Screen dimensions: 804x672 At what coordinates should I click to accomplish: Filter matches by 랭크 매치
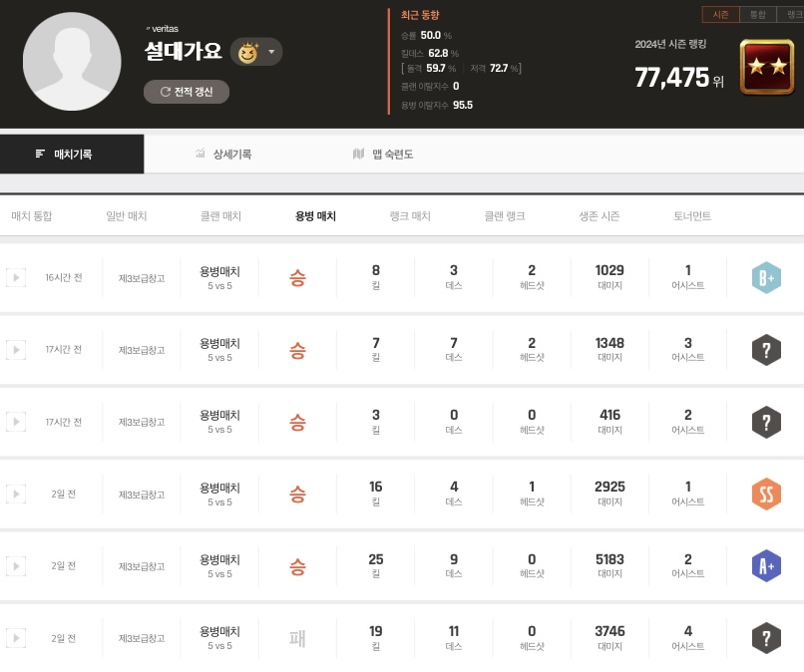[410, 216]
